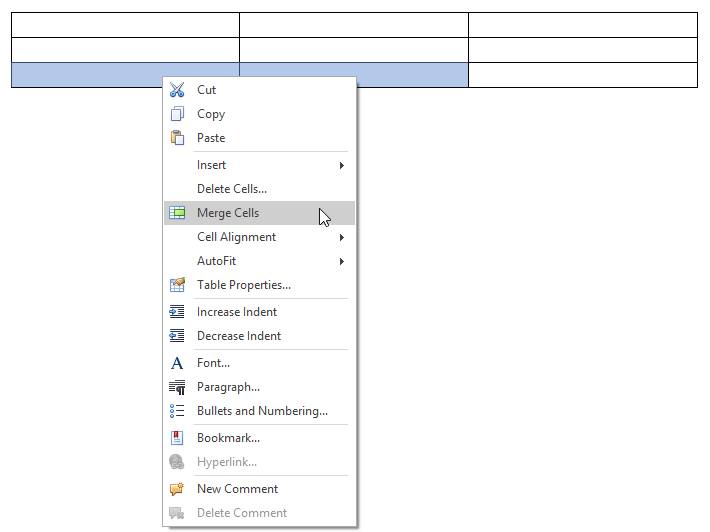Image resolution: width=710 pixels, height=532 pixels.
Task: Select the Merge Cells menu entry
Action: tap(259, 213)
